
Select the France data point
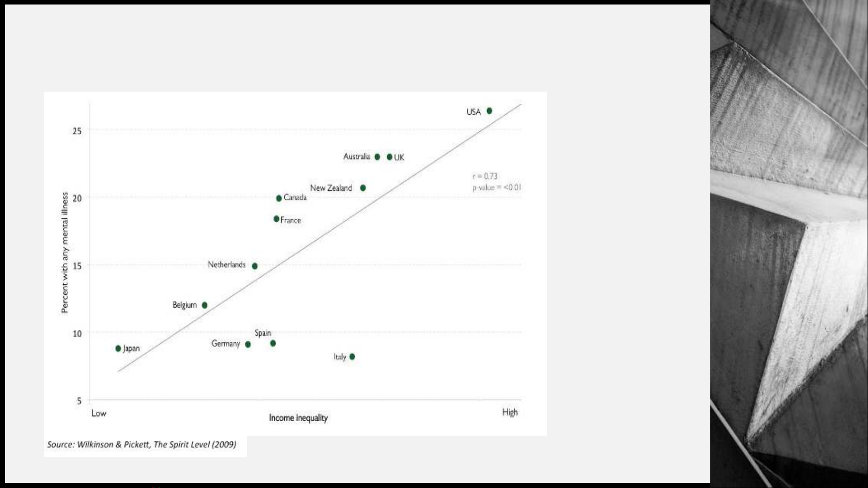tap(277, 219)
